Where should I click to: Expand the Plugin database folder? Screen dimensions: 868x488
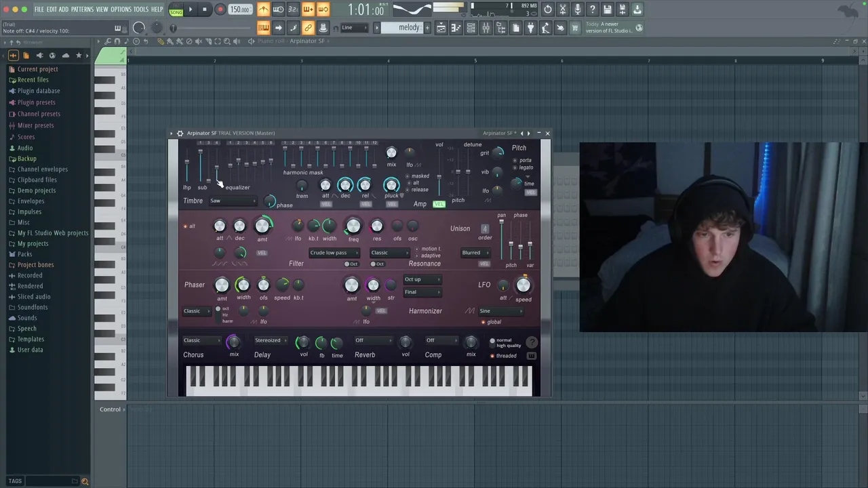[39, 91]
